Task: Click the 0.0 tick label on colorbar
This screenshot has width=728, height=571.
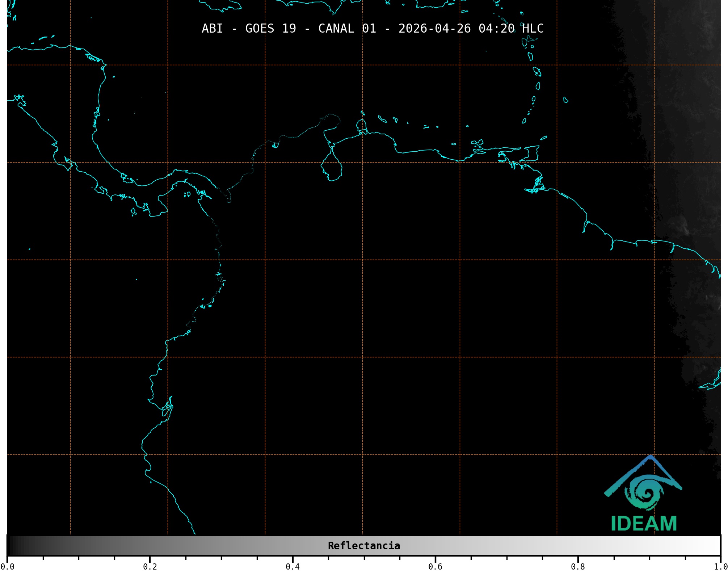Action: point(7,566)
